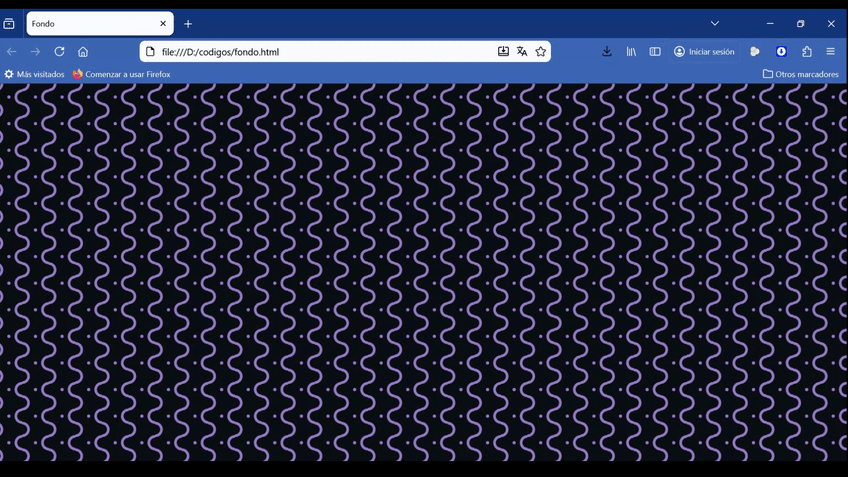Click Iniciar sesión account button
Viewport: 848px width, 477px height.
point(704,52)
